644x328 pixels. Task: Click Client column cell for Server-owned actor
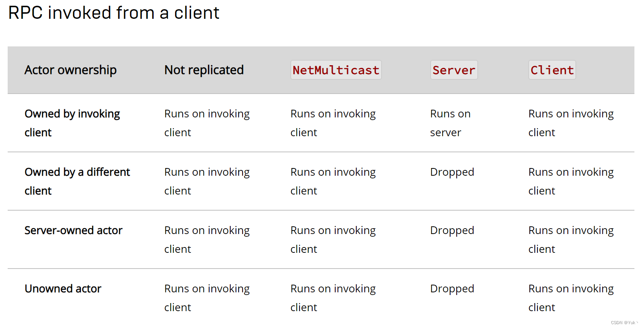click(571, 239)
